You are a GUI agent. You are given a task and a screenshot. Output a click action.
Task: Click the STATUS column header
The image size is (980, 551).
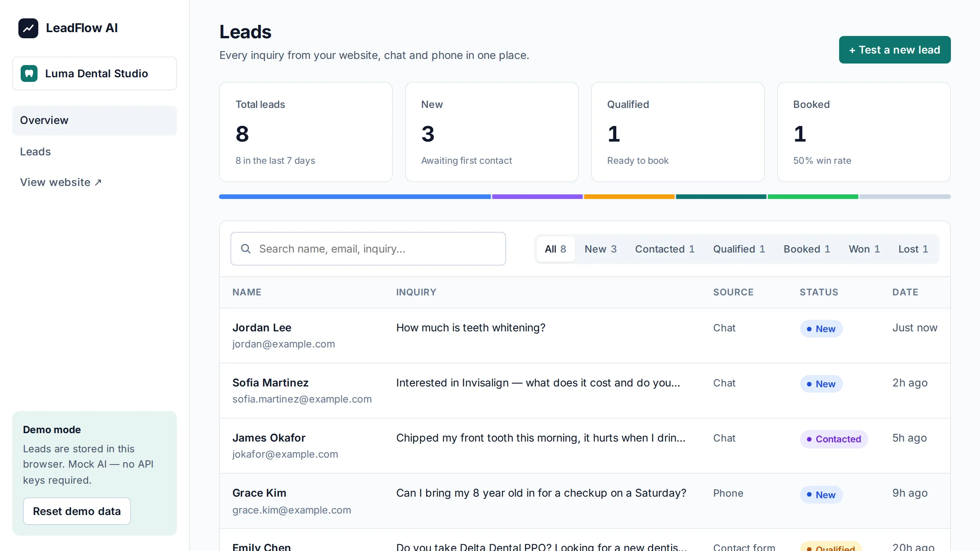click(819, 292)
